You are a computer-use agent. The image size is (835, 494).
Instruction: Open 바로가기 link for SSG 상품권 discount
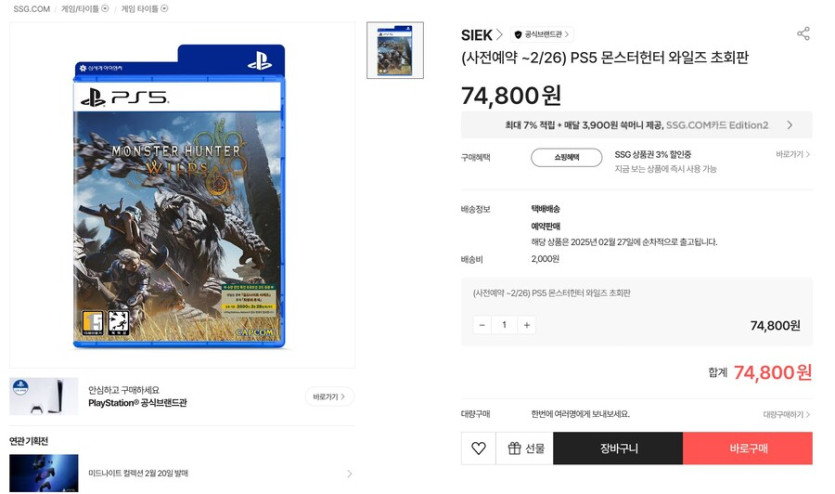tap(792, 154)
